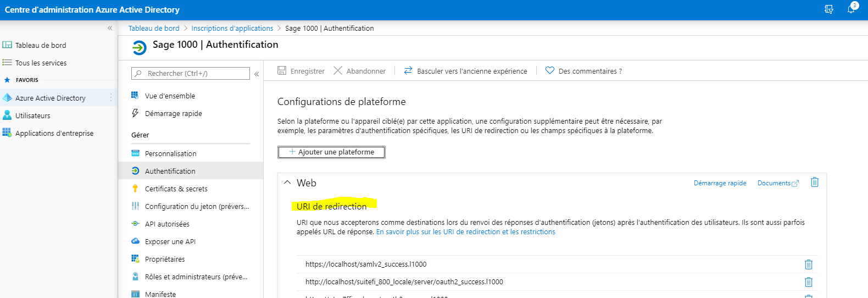This screenshot has height=298, width=868.
Task: Click the Configuration du jeton bars icon
Action: pos(135,206)
